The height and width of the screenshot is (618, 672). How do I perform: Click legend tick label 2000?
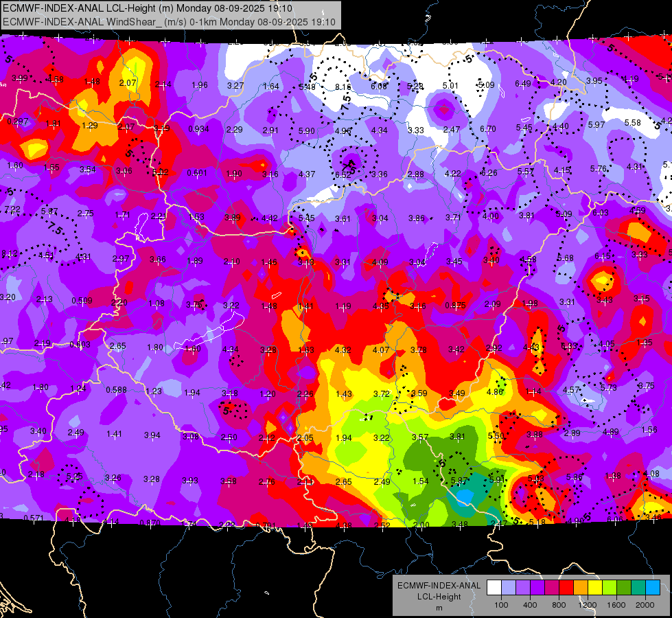click(x=645, y=605)
